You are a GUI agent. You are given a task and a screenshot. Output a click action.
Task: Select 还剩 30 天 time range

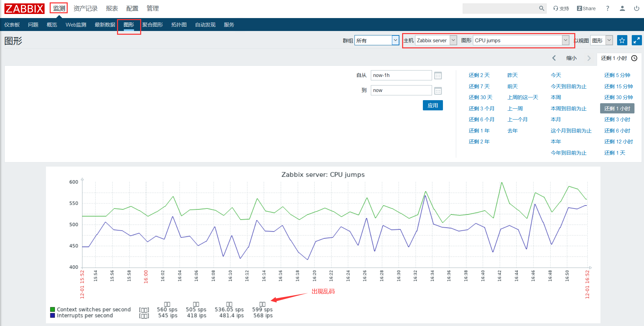pos(480,97)
